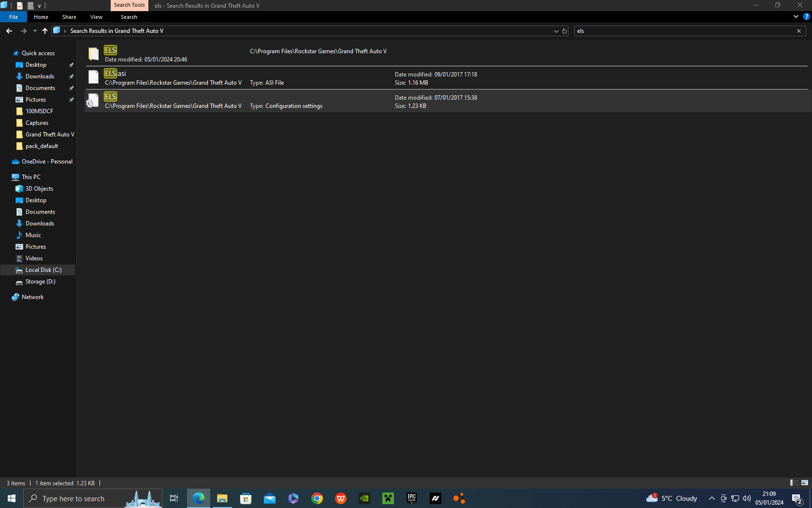Open Google Chrome from the taskbar
812x508 pixels.
[x=317, y=498]
